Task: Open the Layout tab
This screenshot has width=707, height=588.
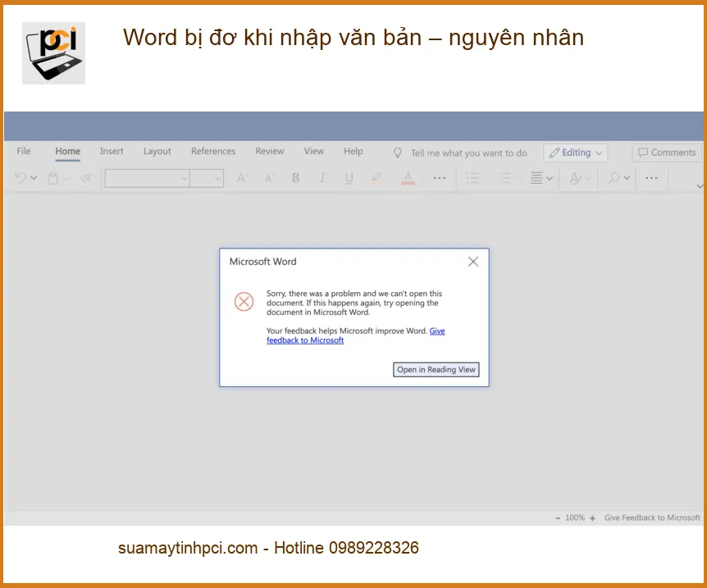Action: (157, 151)
